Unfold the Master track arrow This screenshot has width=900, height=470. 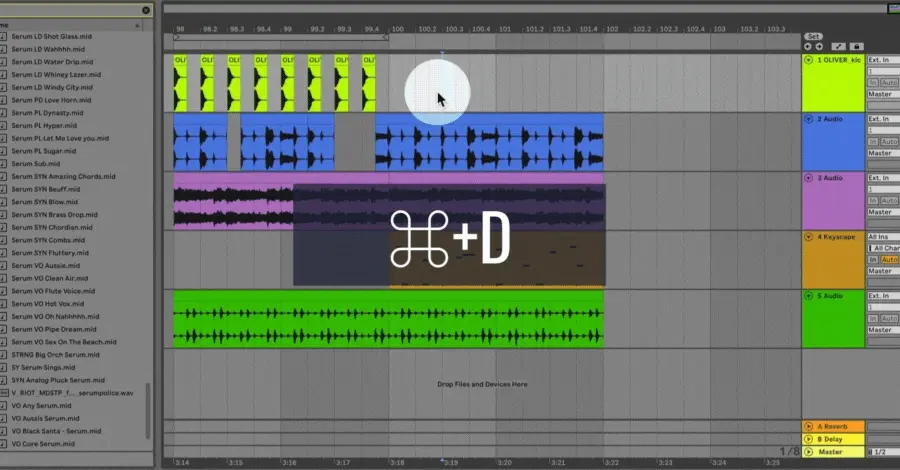(x=808, y=452)
